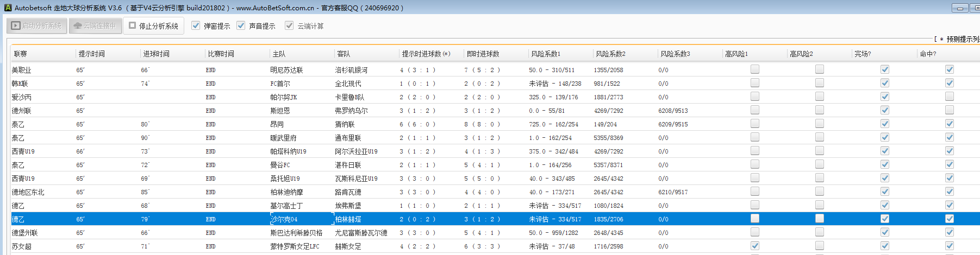Uncheck 完场? for the 斯坦恩 row
This screenshot has height=255, width=980.
[884, 110]
